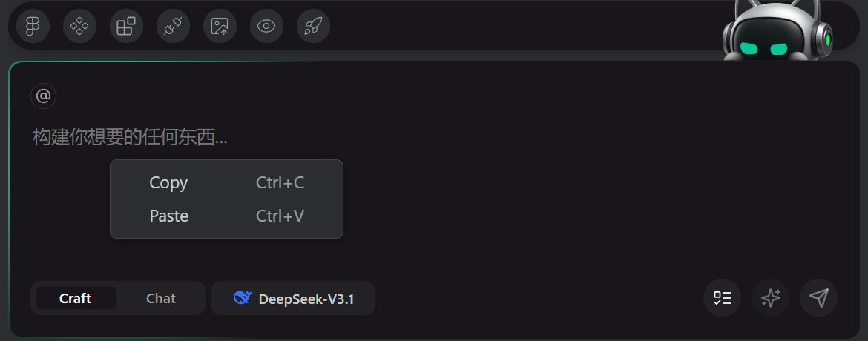The height and width of the screenshot is (341, 868).
Task: Click the plug connector integration icon
Action: click(x=173, y=27)
